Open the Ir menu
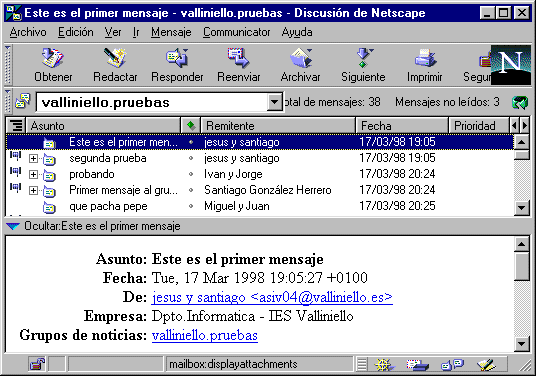This screenshot has width=536, height=376. tap(136, 32)
